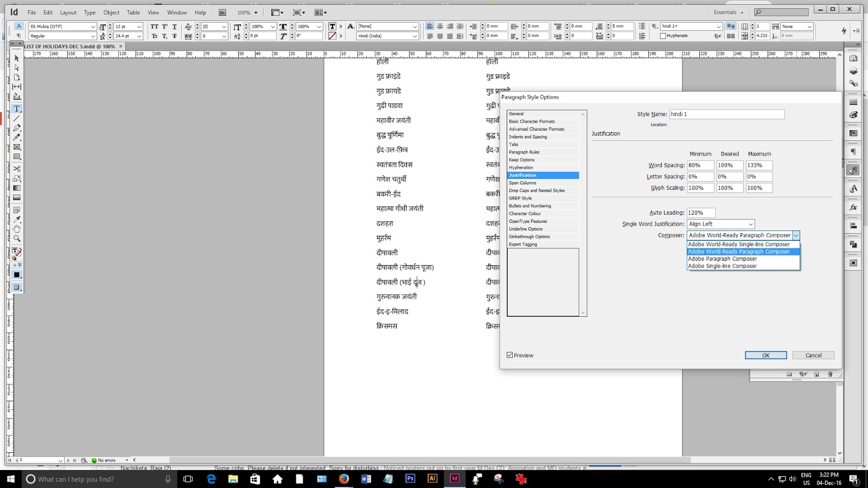Click OK to apply the paragraph style

[765, 355]
